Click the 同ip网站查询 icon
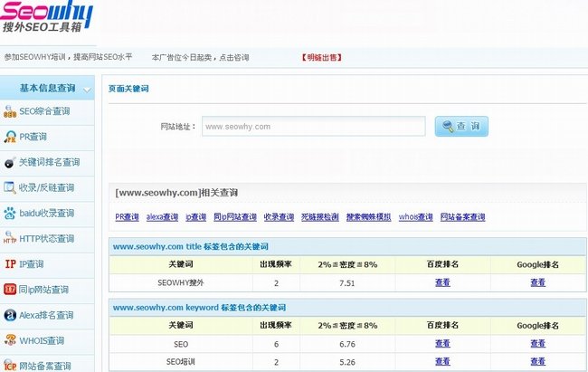 pos(10,289)
